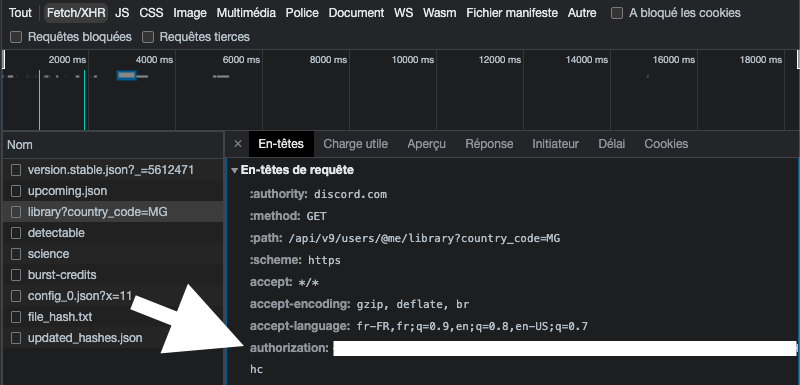
Task: Filter requests by Multimédia type
Action: [246, 13]
